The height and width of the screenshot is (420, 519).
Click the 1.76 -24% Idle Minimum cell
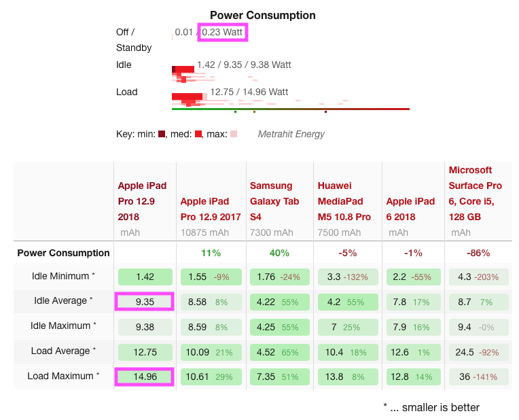click(x=280, y=277)
